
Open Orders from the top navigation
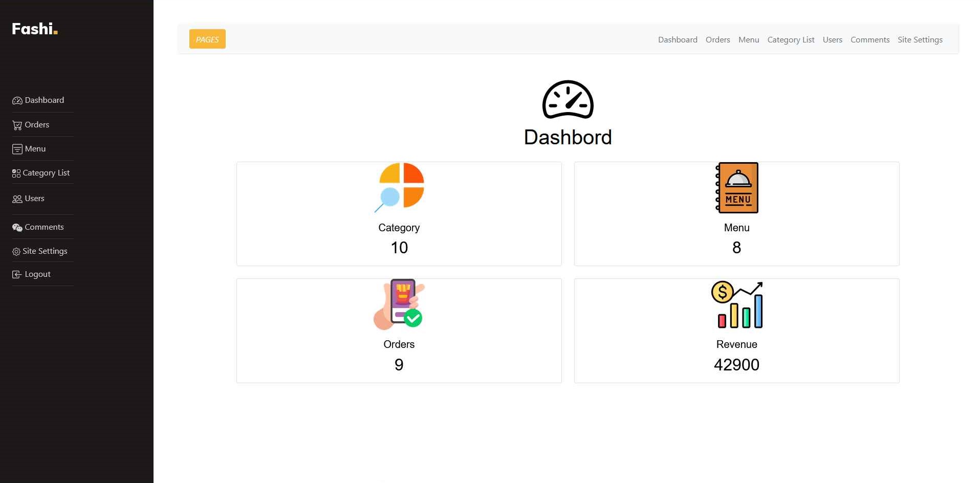coord(717,40)
